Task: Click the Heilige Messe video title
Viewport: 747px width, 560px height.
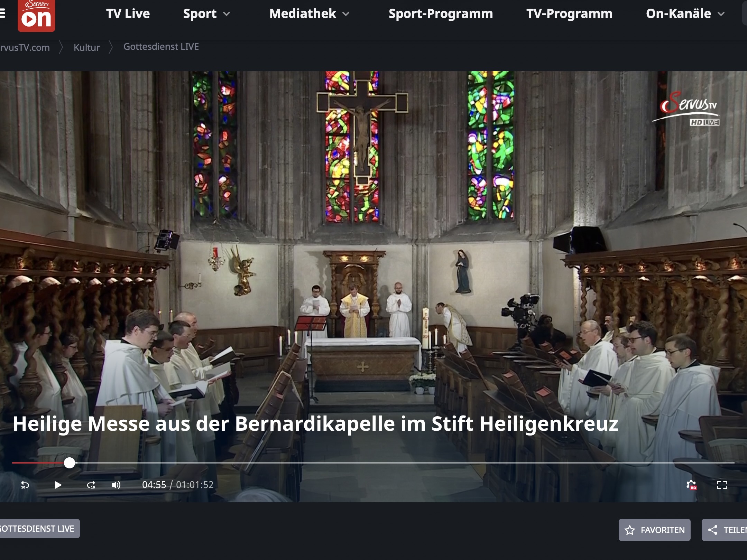Action: click(x=315, y=424)
